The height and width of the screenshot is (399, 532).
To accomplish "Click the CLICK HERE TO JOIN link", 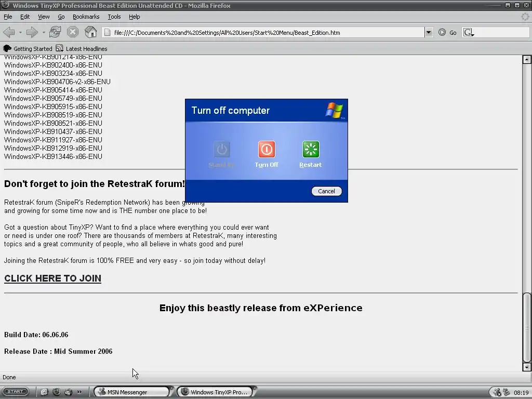I will pyautogui.click(x=52, y=278).
